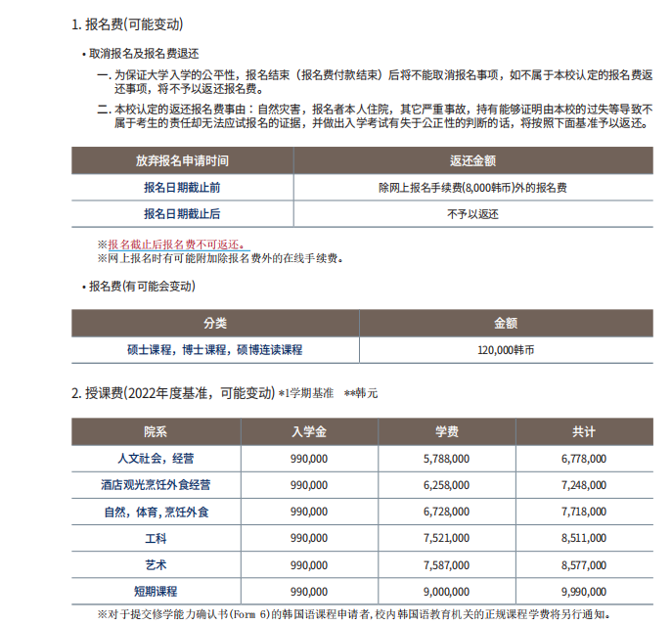The height and width of the screenshot is (625, 672).
Task: Click the column header "学费"
Action: [447, 431]
